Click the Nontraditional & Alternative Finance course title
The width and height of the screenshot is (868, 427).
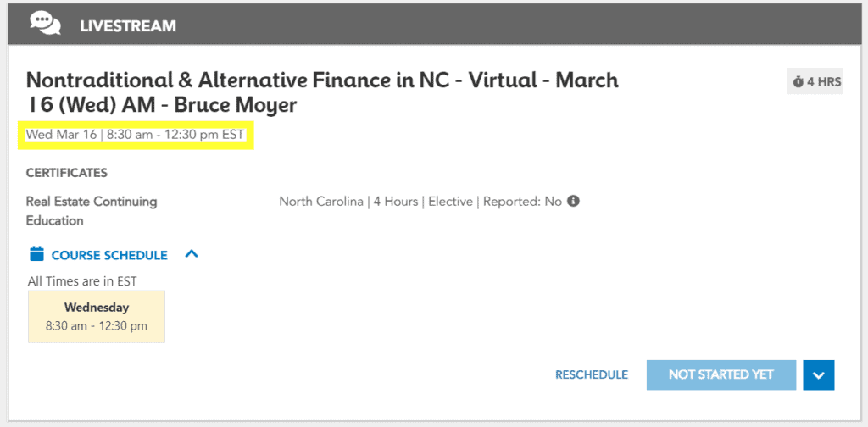(322, 93)
